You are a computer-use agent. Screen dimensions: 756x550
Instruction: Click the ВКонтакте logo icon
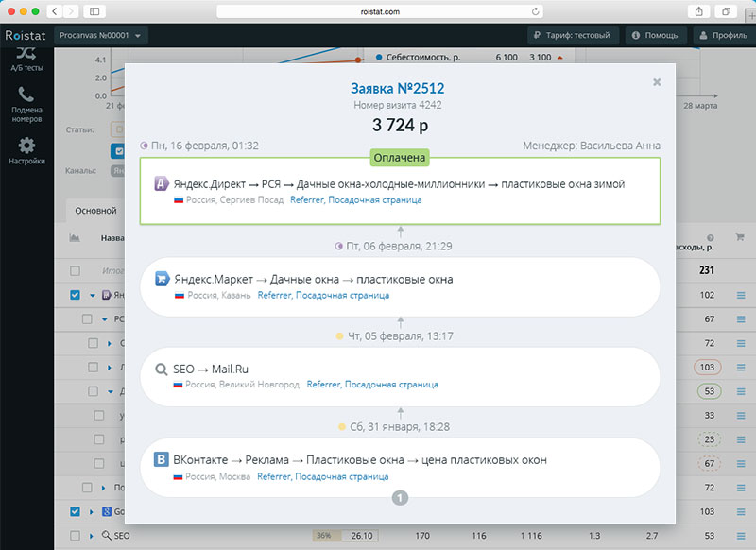click(x=162, y=460)
